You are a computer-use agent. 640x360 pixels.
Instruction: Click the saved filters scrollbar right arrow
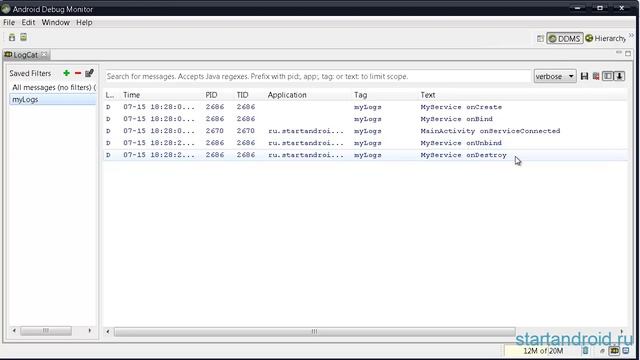point(90,331)
